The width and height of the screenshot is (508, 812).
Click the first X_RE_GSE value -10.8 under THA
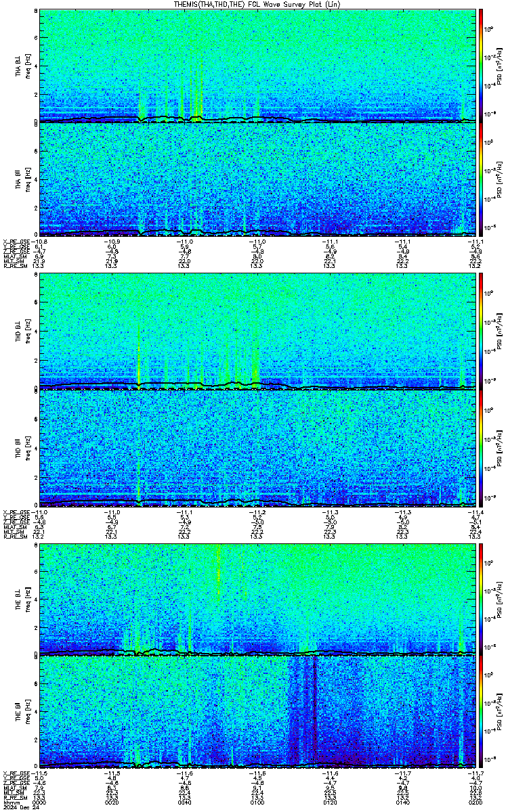click(39, 241)
